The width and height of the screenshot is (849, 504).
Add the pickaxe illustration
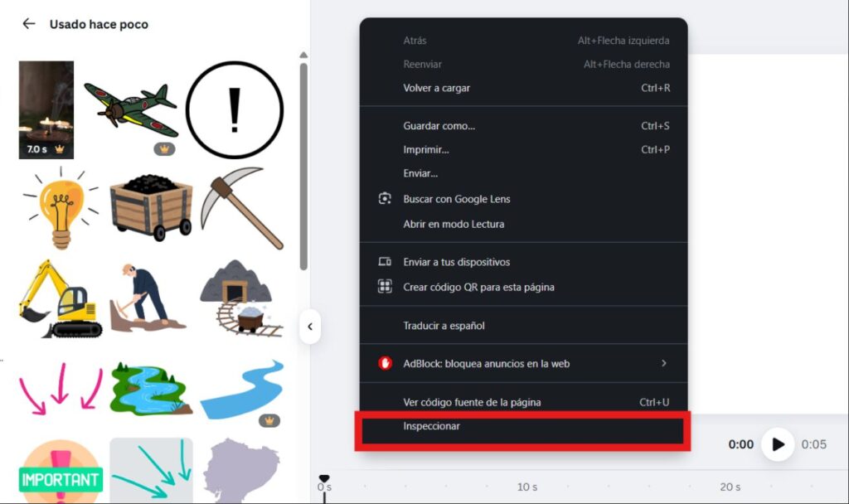(242, 208)
